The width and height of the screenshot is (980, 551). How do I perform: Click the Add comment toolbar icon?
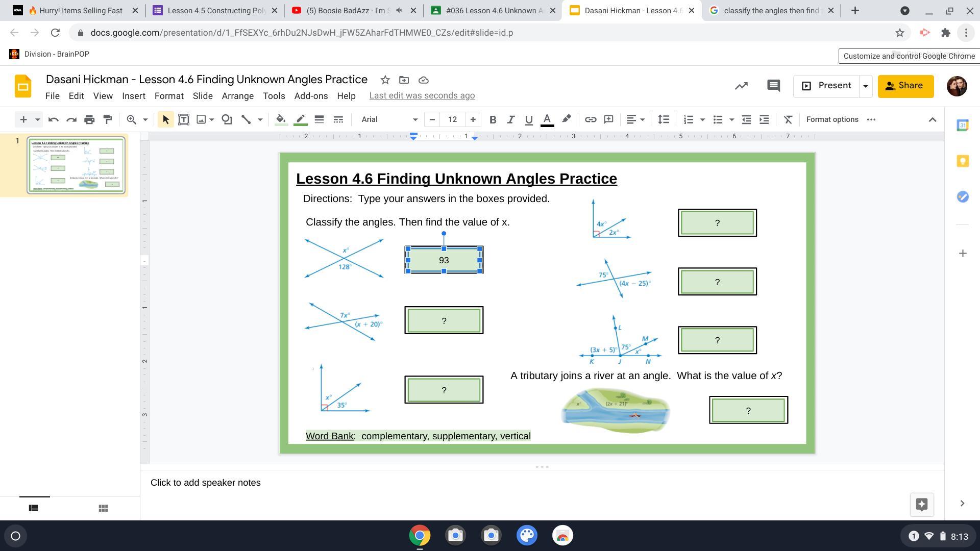tap(608, 119)
